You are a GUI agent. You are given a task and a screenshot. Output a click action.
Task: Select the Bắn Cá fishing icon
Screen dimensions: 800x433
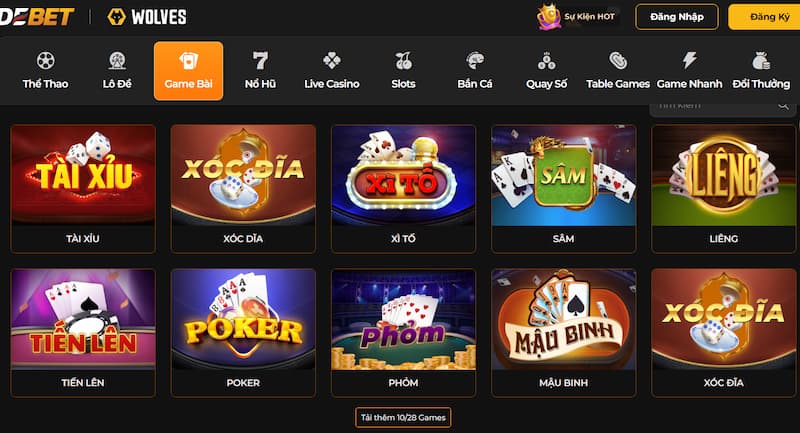click(475, 61)
